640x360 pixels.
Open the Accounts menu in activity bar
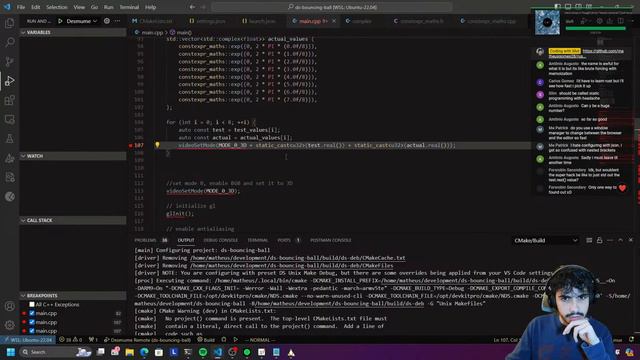pos(9,306)
